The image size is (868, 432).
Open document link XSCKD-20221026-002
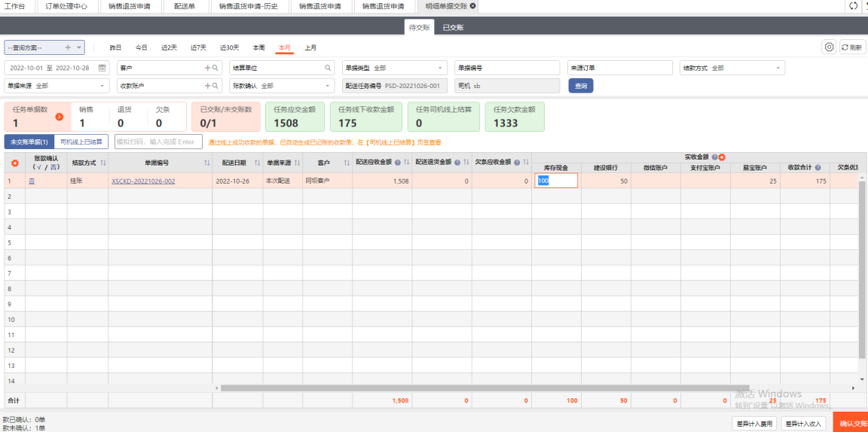(143, 181)
